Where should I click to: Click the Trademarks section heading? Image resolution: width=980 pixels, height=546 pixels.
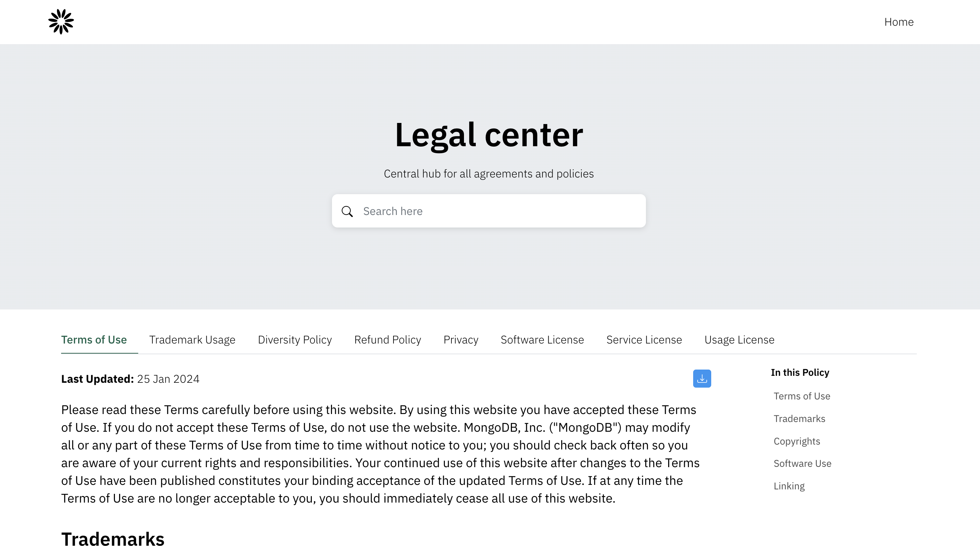[113, 538]
